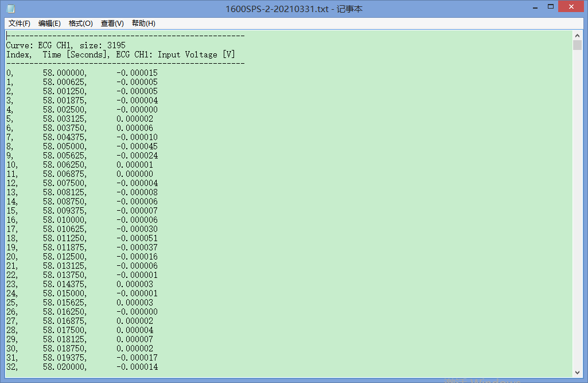This screenshot has width=588, height=383.
Task: Click voltage -0.000024 in row 9
Action: click(x=137, y=156)
